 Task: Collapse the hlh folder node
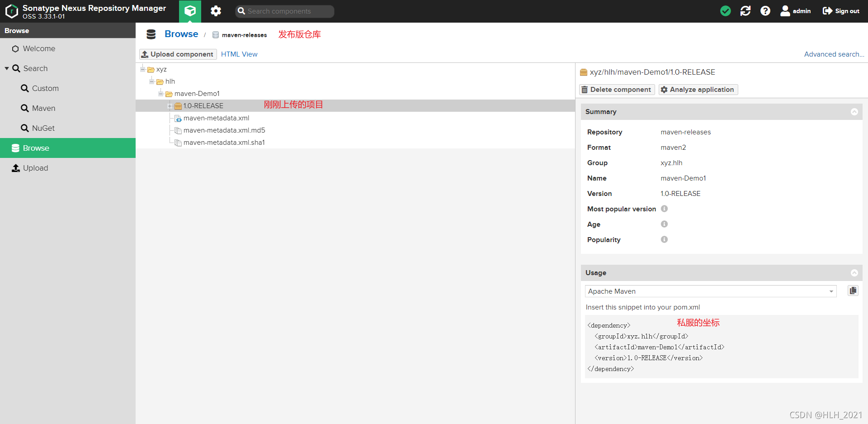(x=152, y=81)
